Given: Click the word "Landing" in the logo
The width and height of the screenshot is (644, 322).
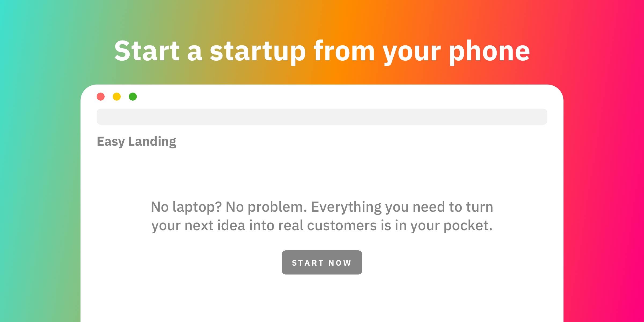Looking at the screenshot, I should coord(152,141).
